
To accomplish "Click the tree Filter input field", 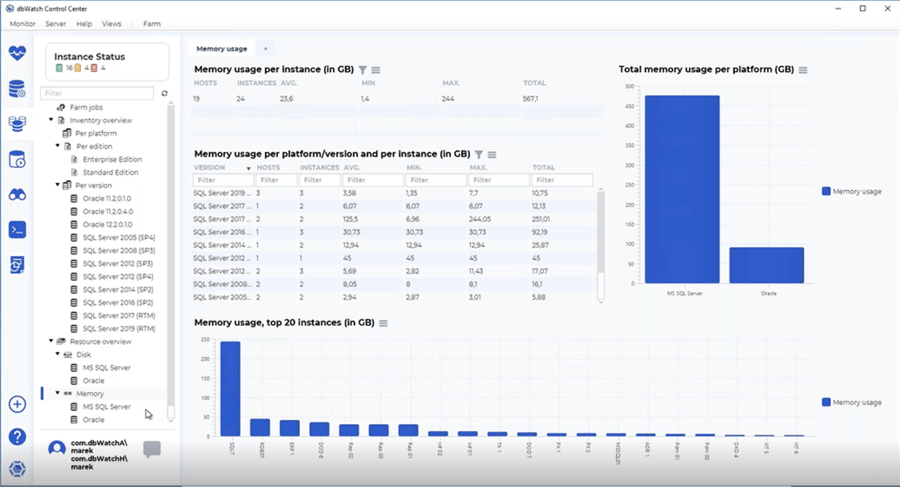I will [x=97, y=93].
